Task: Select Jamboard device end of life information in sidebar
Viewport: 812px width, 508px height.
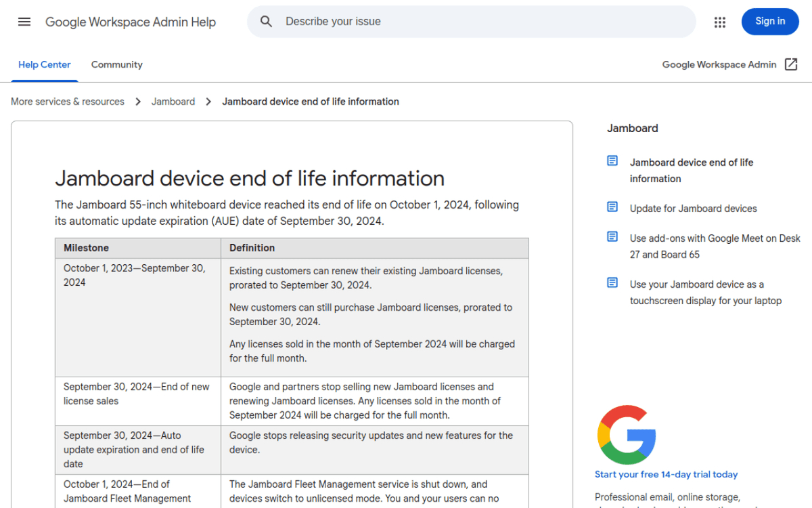Action: pyautogui.click(x=692, y=170)
